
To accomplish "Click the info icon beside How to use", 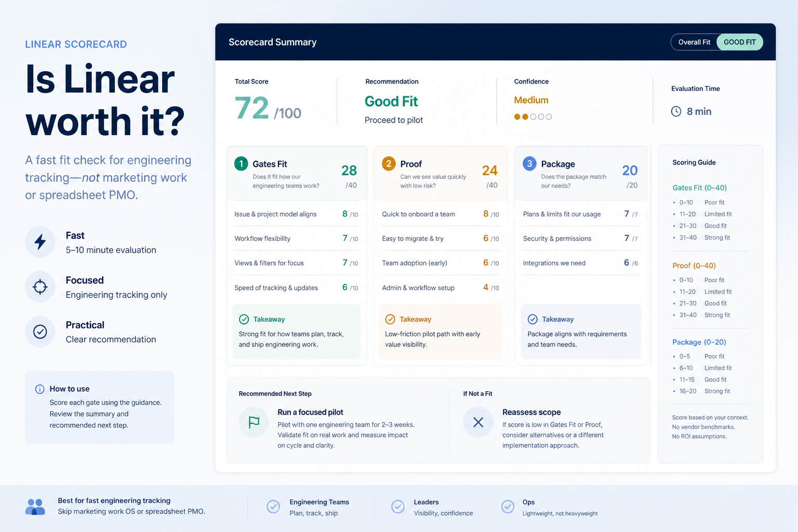I will [x=39, y=389].
